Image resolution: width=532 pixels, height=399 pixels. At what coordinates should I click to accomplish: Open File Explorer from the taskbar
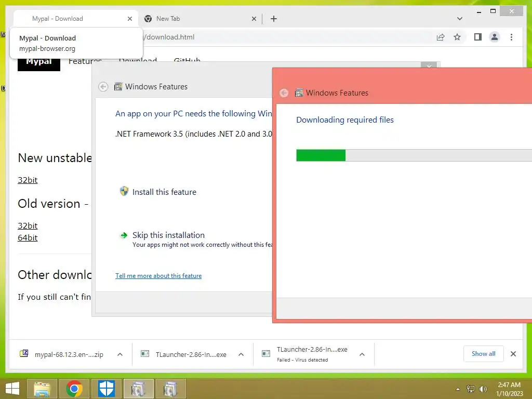tap(42, 389)
